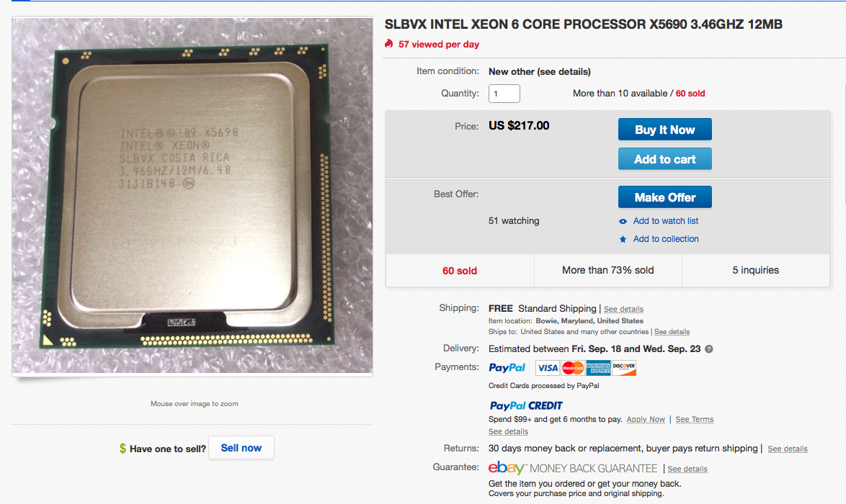Open the 60 sold link near quantity
This screenshot has height=504, width=846.
[690, 94]
